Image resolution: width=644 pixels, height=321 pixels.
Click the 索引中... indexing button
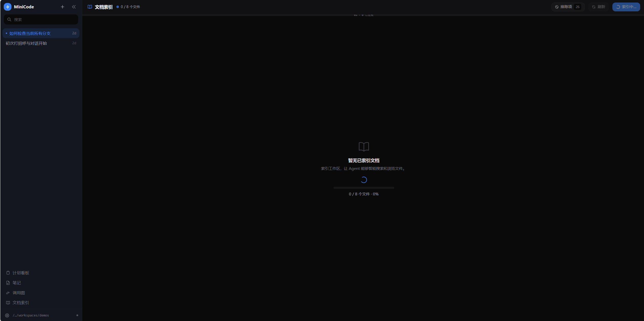tap(626, 7)
